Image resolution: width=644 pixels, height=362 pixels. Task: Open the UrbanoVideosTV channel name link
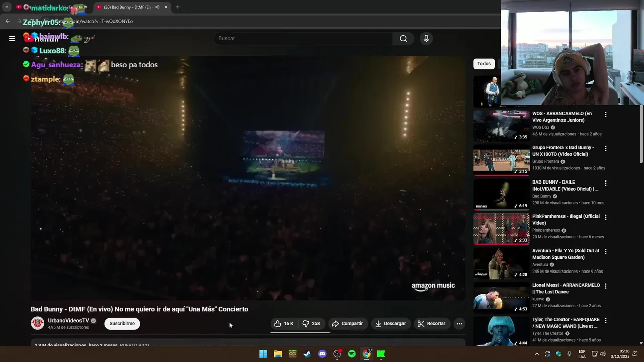click(x=68, y=321)
